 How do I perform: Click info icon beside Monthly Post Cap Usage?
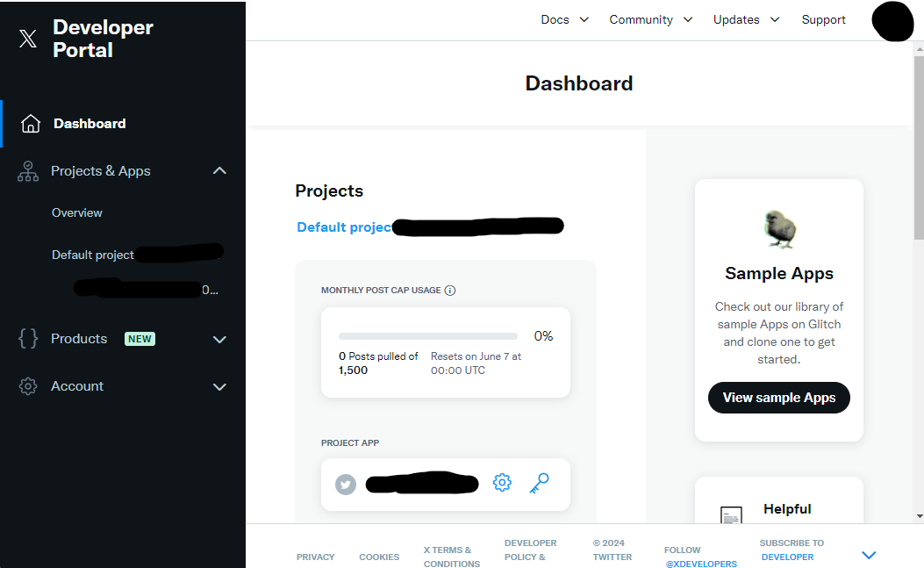pos(450,291)
